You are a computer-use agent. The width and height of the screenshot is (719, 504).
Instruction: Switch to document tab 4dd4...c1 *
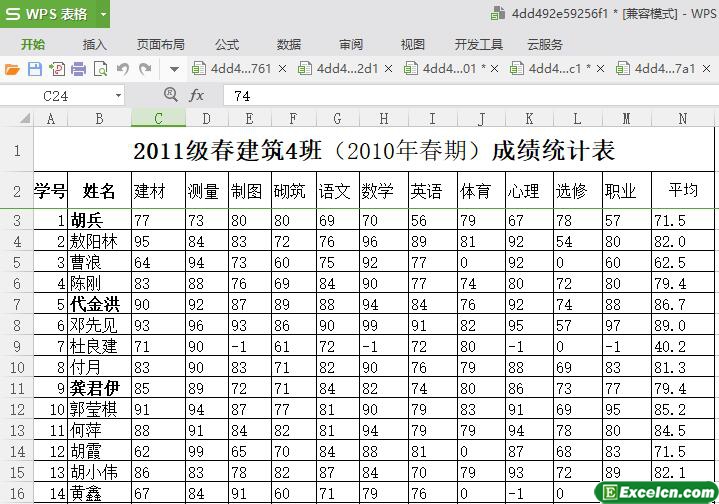[x=551, y=69]
